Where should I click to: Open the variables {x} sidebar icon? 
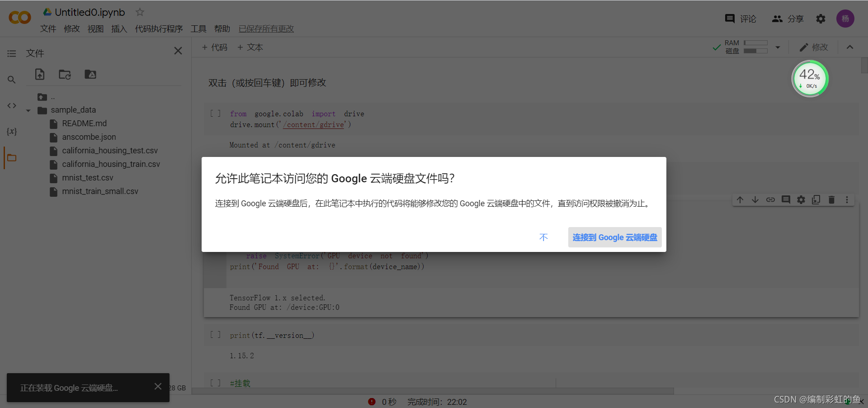click(12, 132)
